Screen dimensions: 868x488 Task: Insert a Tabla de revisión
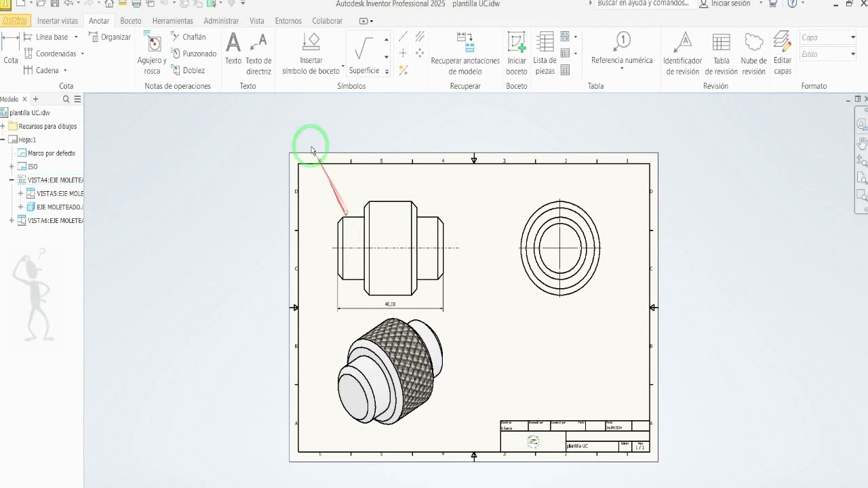tap(721, 54)
